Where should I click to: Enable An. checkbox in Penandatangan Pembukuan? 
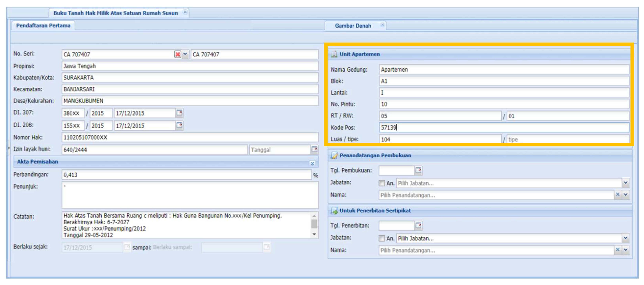click(x=382, y=183)
